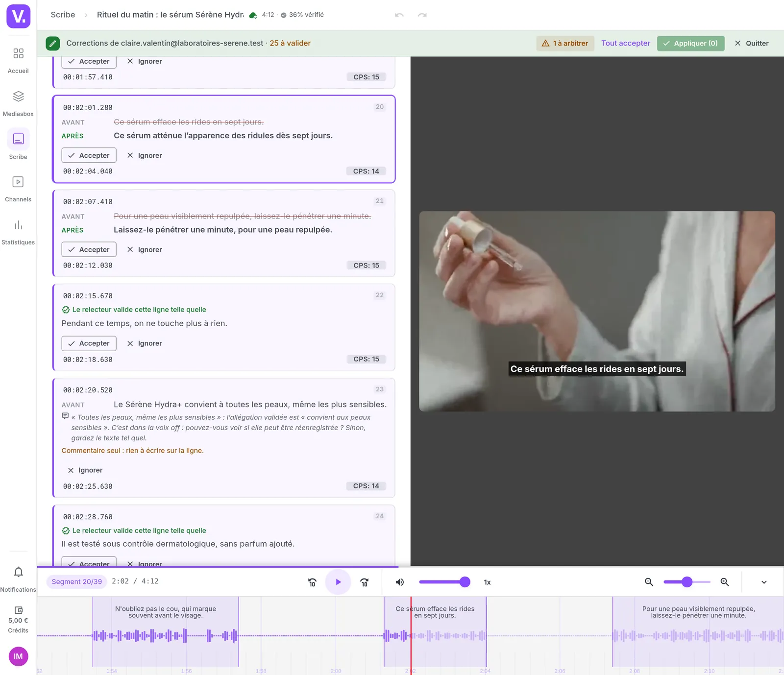
Task: Click the cloud sync status icon
Action: (x=253, y=15)
